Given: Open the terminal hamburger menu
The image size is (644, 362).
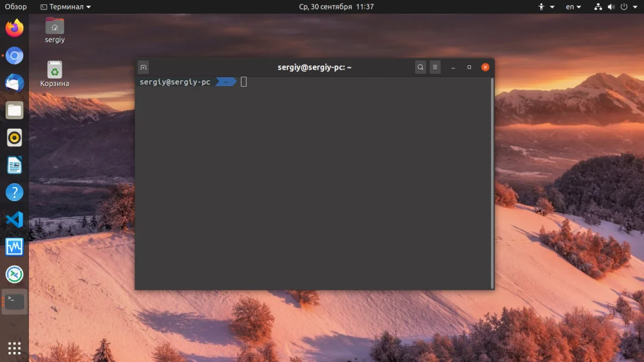Looking at the screenshot, I should tap(435, 67).
